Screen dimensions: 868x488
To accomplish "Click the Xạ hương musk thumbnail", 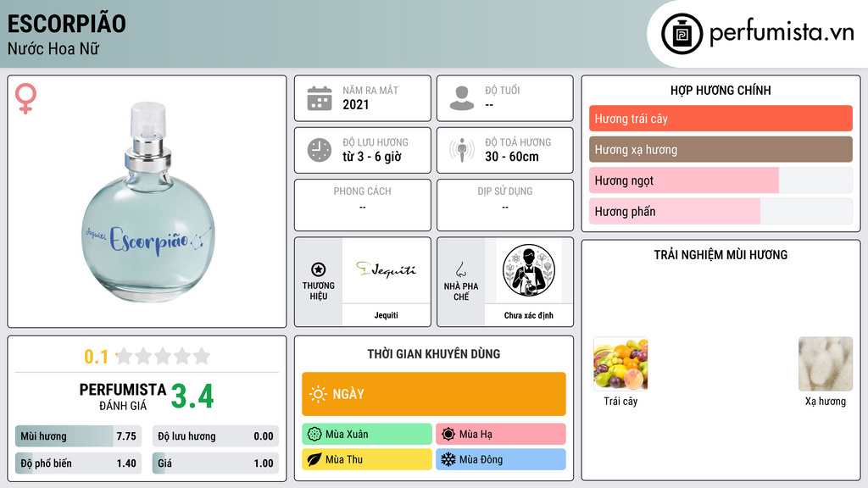I will (826, 364).
